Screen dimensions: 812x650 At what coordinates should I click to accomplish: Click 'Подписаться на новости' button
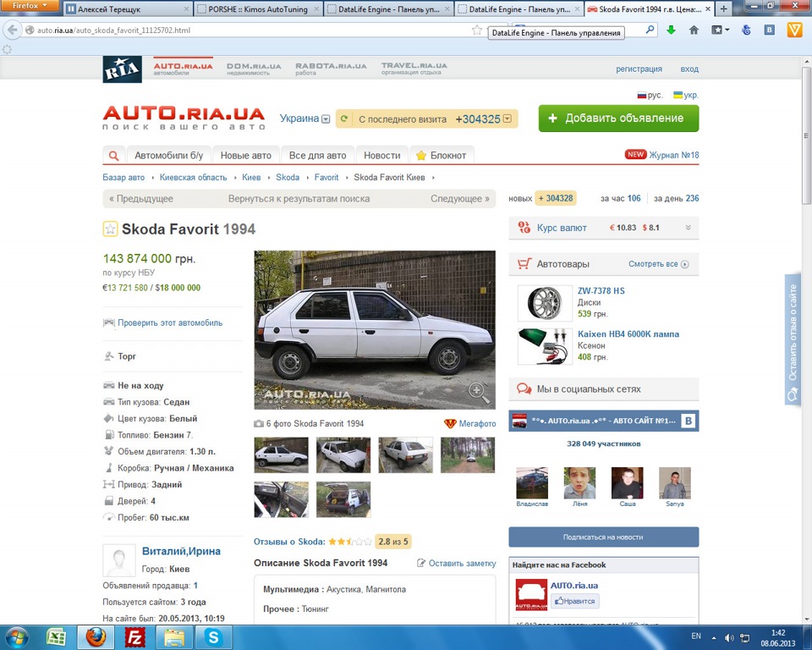603,537
